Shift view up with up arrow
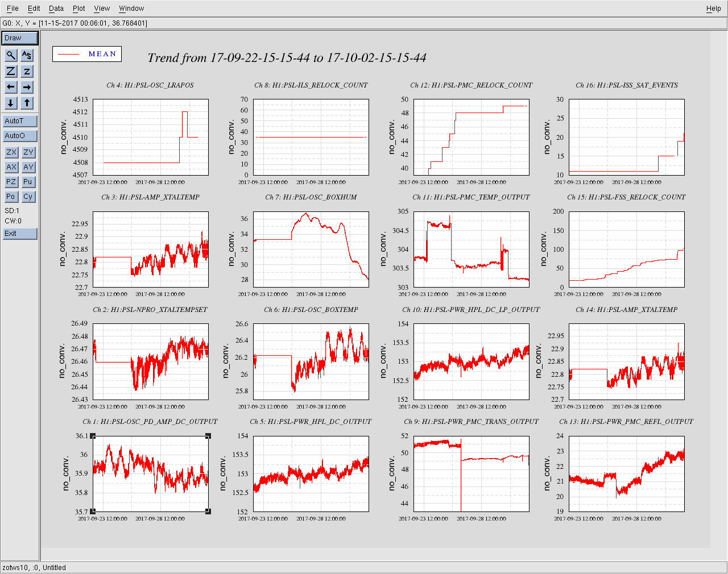Screen dimensions: 728x574 click(x=27, y=103)
